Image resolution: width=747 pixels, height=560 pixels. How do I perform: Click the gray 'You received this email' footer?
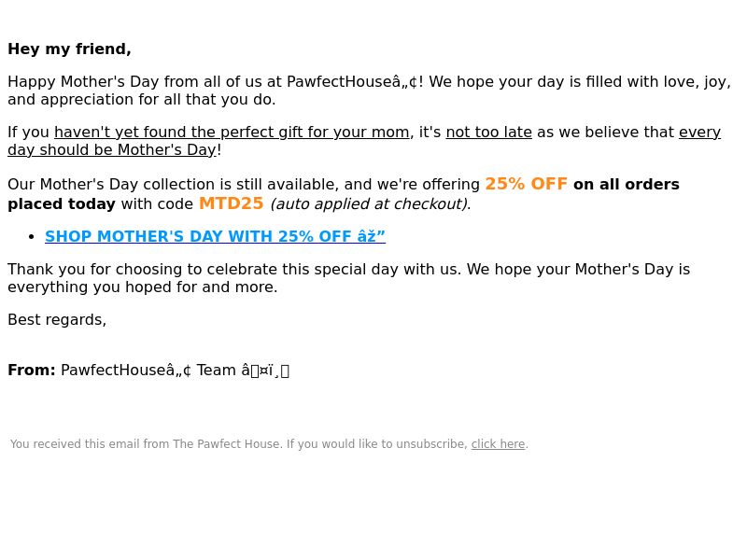pos(269,444)
